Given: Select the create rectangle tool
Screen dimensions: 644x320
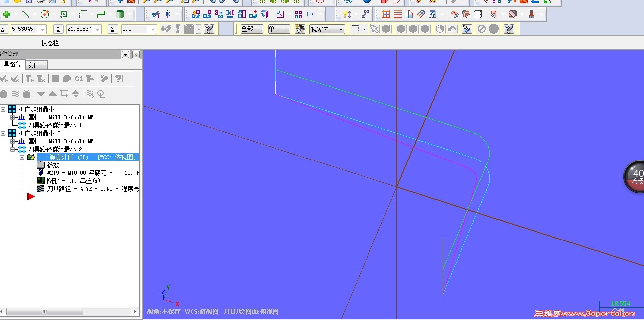Looking at the screenshot, I should [64, 14].
